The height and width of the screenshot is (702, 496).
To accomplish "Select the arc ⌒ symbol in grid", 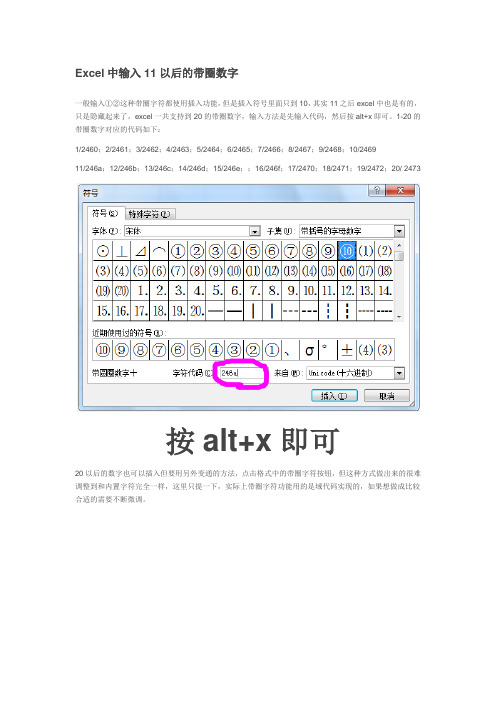I will [x=159, y=251].
